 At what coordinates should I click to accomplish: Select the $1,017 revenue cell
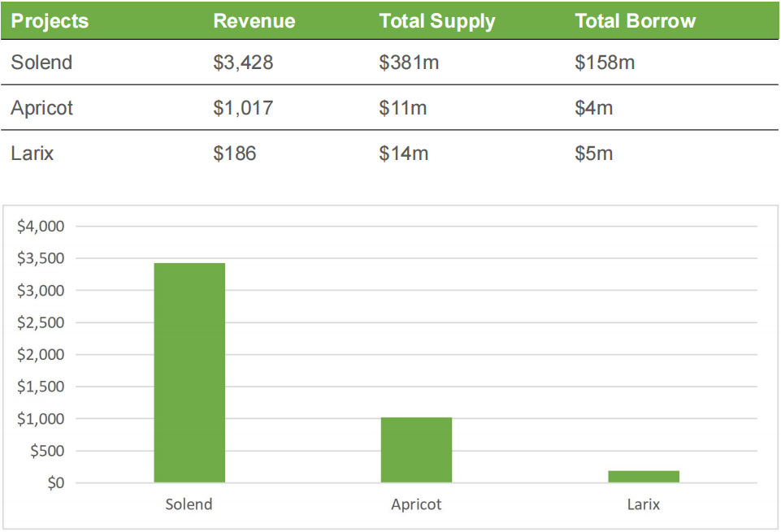point(243,108)
